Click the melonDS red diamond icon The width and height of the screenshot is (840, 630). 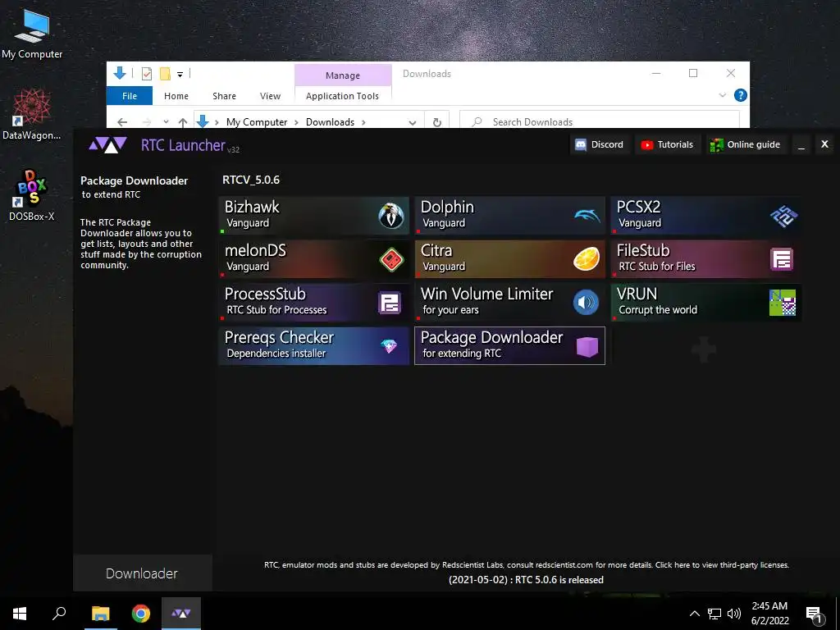coord(391,260)
